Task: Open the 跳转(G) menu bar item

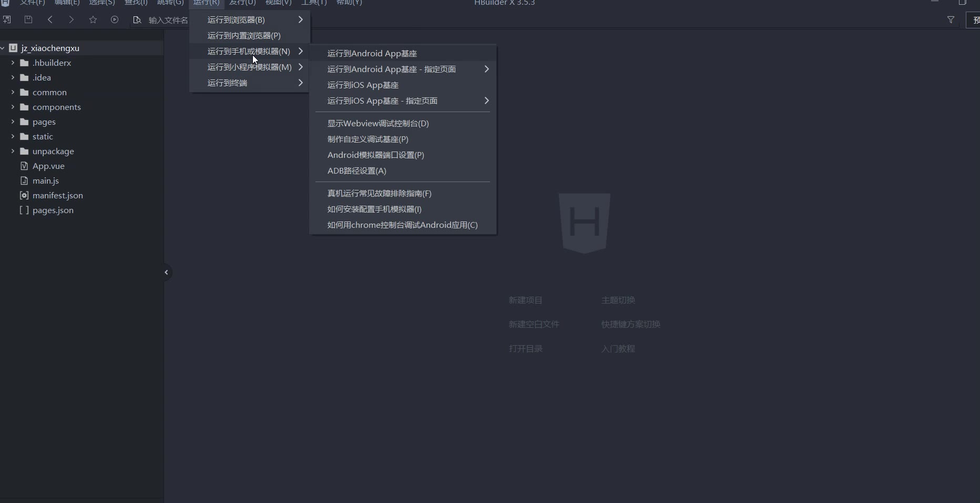Action: [170, 3]
